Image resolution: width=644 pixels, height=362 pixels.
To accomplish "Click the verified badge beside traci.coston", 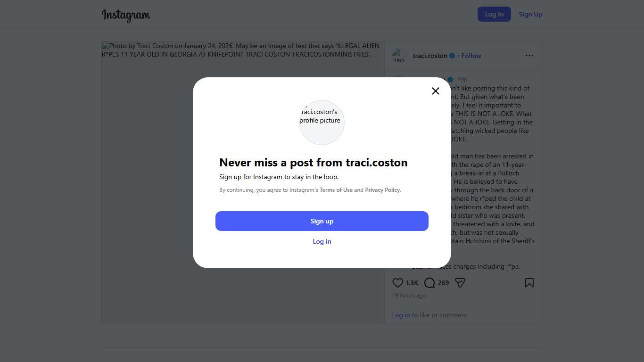I will click(x=452, y=56).
